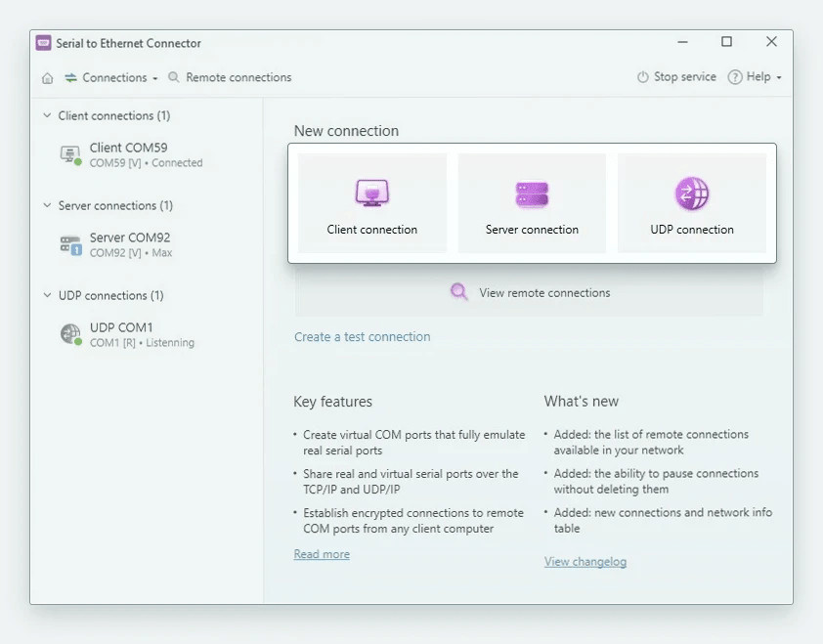Follow the Read more link

point(322,554)
